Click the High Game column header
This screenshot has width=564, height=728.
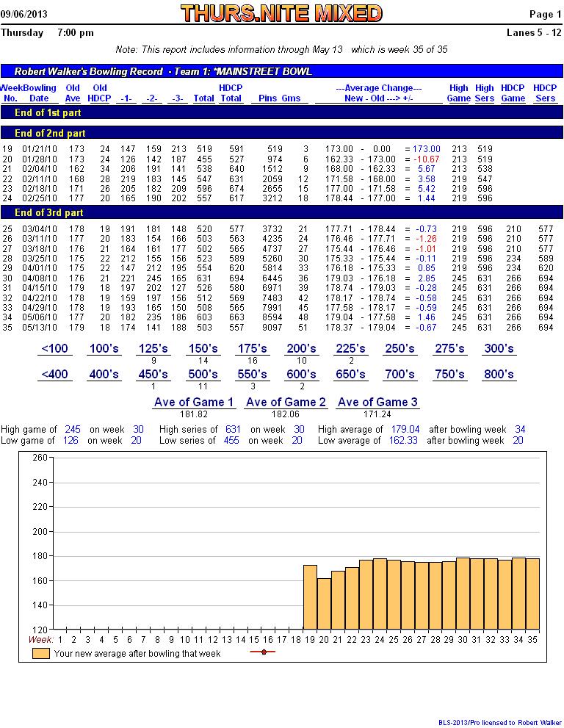tap(459, 93)
